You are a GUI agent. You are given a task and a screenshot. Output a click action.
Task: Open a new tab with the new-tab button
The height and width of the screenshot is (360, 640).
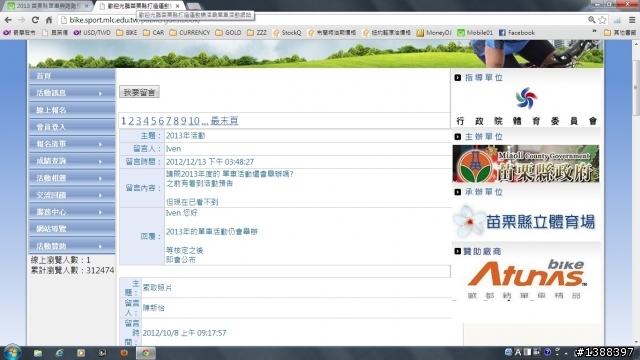[x=194, y=6]
